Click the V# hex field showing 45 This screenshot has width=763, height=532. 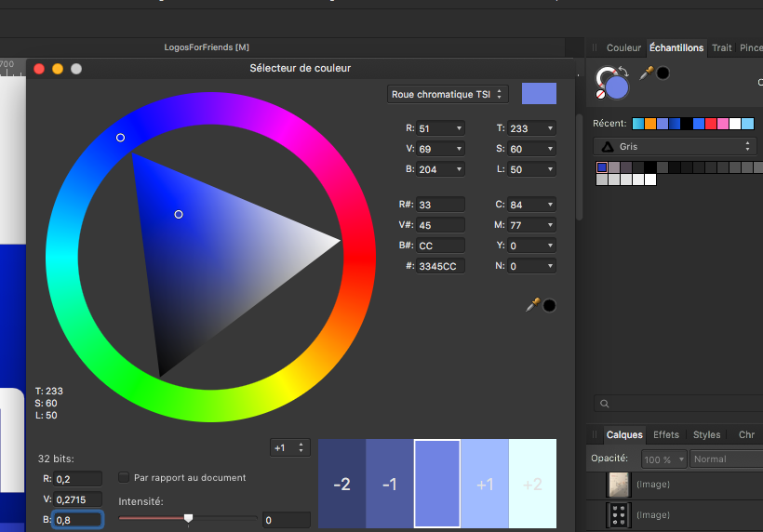point(440,225)
